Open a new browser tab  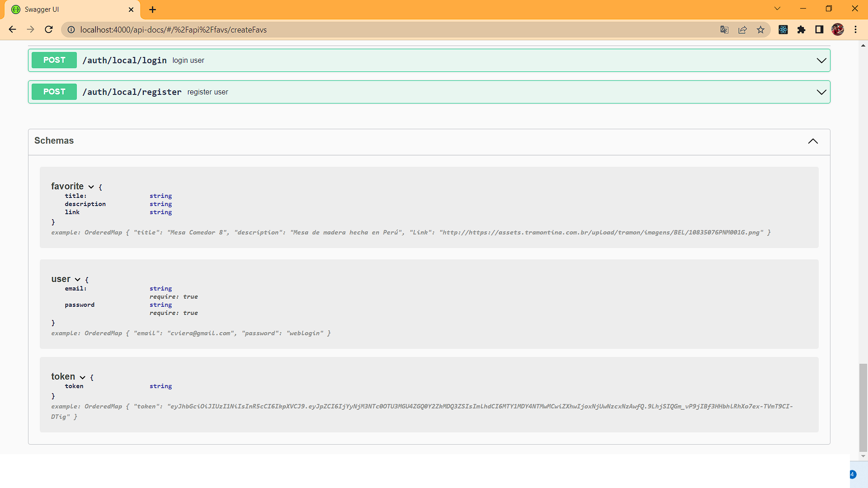152,9
